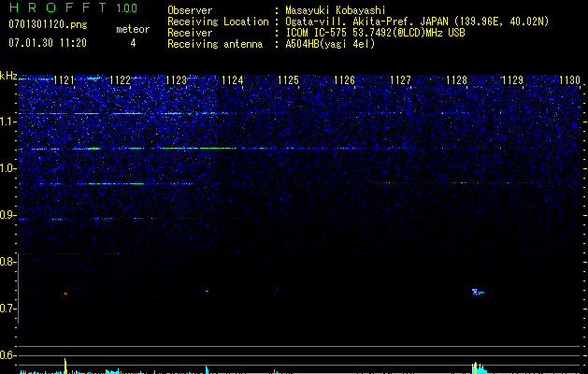Click the 0.9 frequency axis label
Image resolution: width=588 pixels, height=374 pixels.
click(7, 215)
